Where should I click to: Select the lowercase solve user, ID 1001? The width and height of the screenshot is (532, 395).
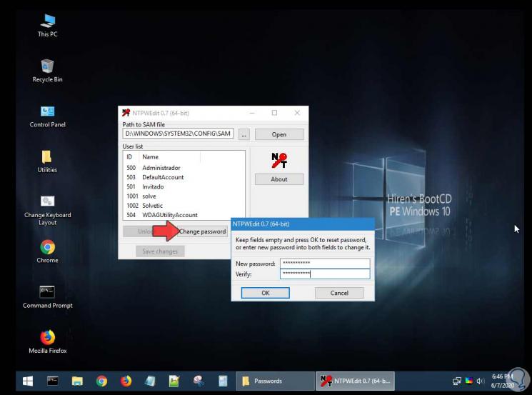tap(184, 196)
